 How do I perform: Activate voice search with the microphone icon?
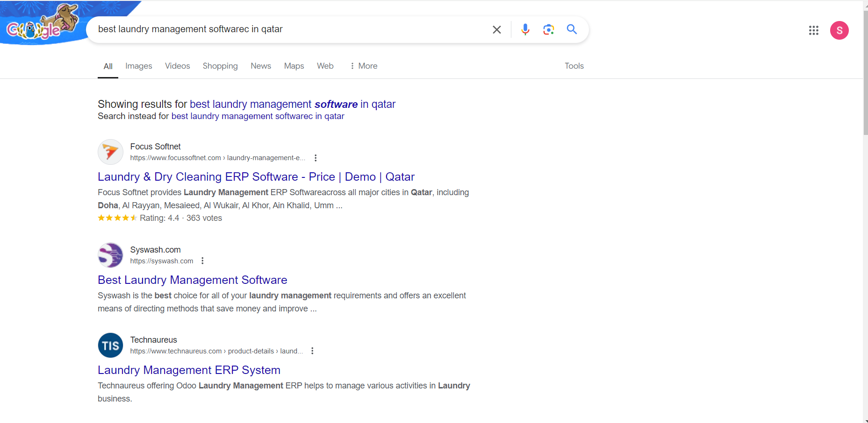(525, 29)
